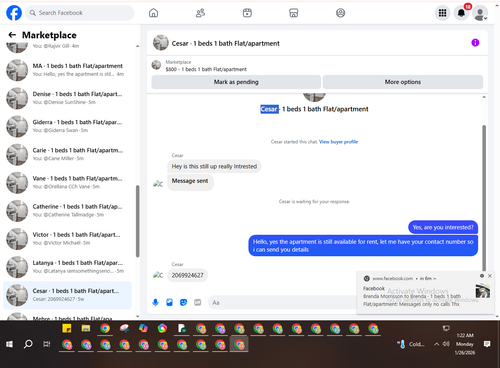
Task: Record a voice clip with microphone icon
Action: pyautogui.click(x=155, y=302)
